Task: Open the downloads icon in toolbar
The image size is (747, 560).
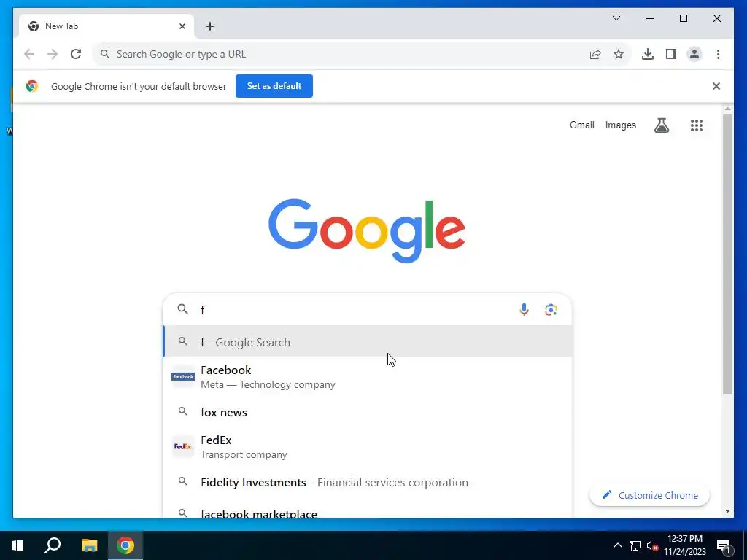Action: point(648,54)
